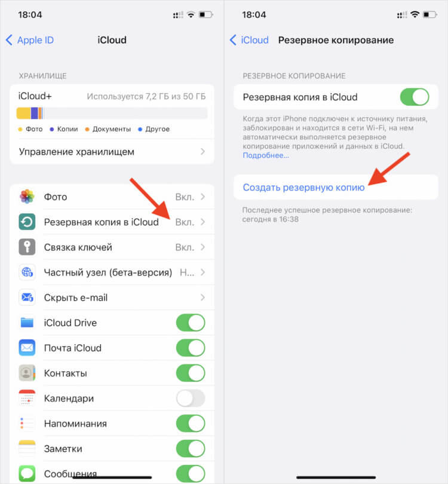Tap the Связка ключей key icon
448x484 pixels.
click(x=27, y=247)
